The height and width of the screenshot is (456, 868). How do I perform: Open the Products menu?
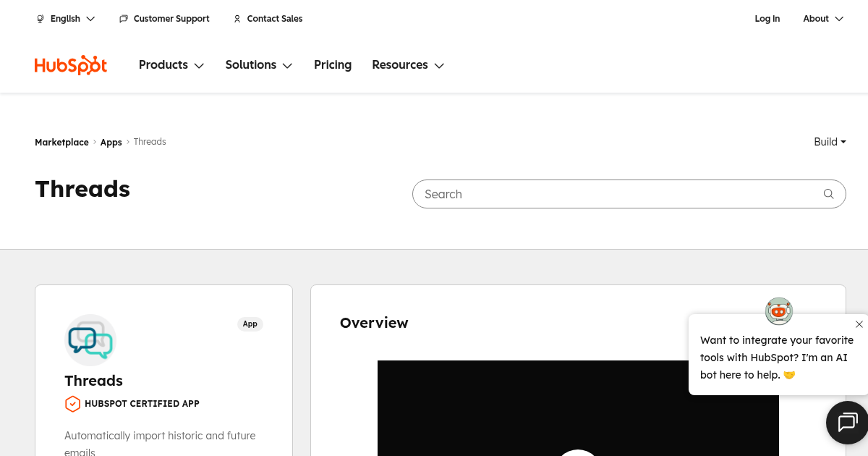point(171,65)
